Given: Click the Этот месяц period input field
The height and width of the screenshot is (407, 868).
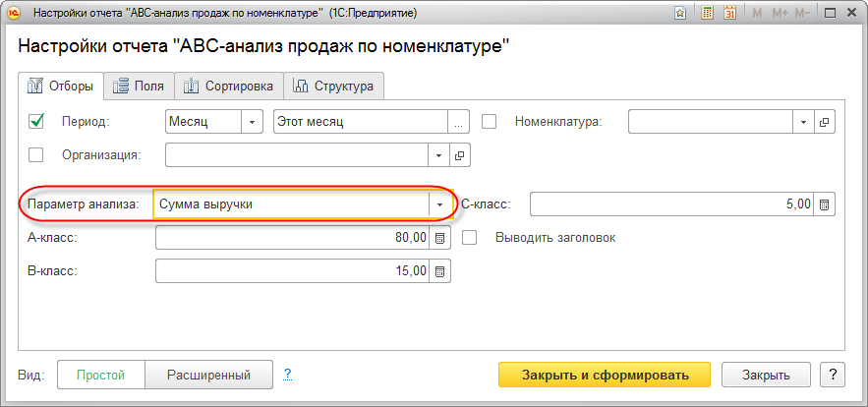Looking at the screenshot, I should pyautogui.click(x=360, y=122).
